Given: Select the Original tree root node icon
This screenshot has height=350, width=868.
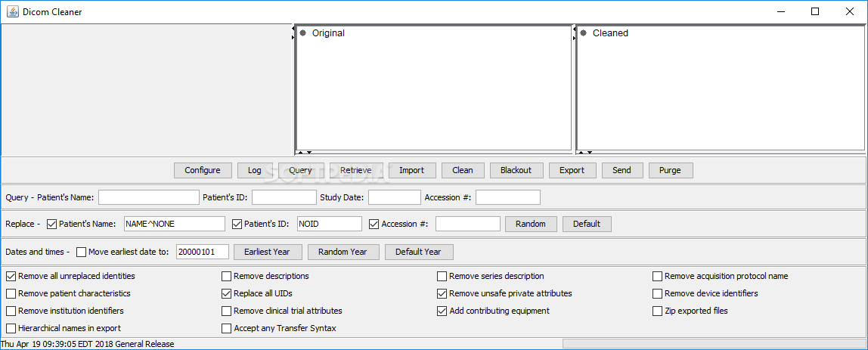Looking at the screenshot, I should 302,33.
